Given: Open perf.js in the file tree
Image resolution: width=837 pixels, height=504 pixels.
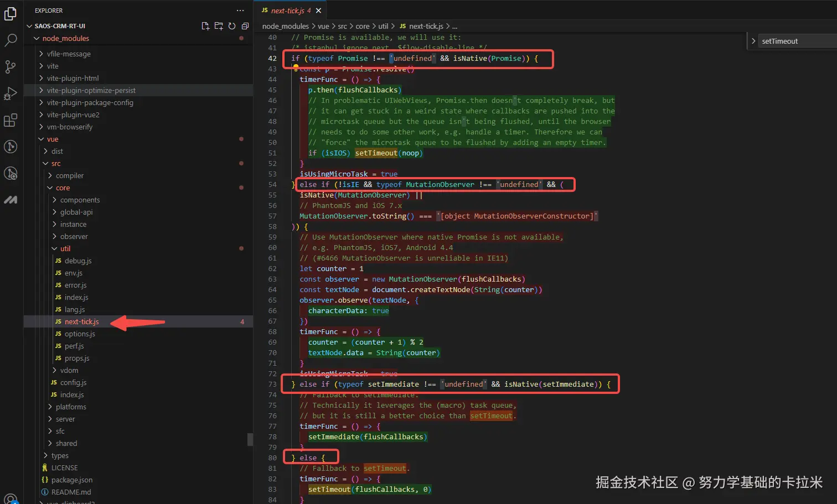Looking at the screenshot, I should click(x=138, y=346).
